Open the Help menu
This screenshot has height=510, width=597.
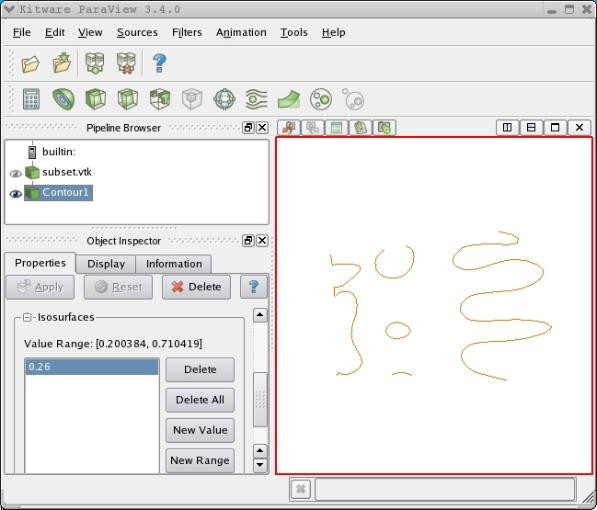(x=334, y=32)
